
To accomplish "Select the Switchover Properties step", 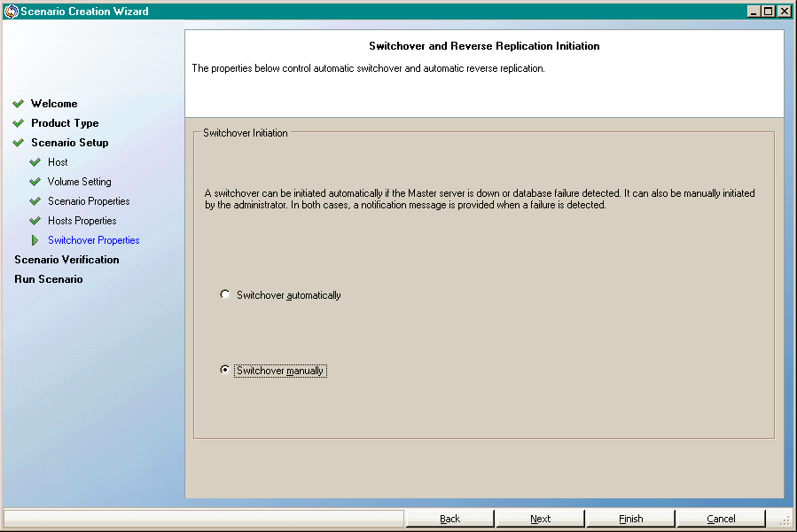I will [x=93, y=240].
